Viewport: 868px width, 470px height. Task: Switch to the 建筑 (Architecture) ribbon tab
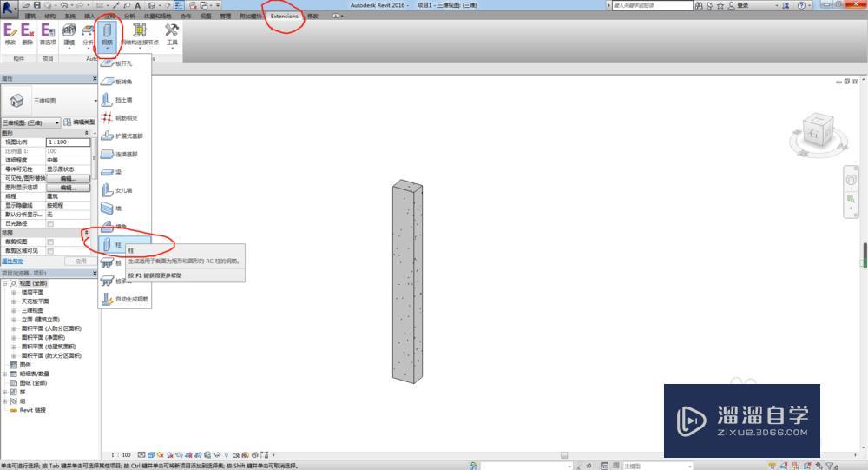point(30,17)
